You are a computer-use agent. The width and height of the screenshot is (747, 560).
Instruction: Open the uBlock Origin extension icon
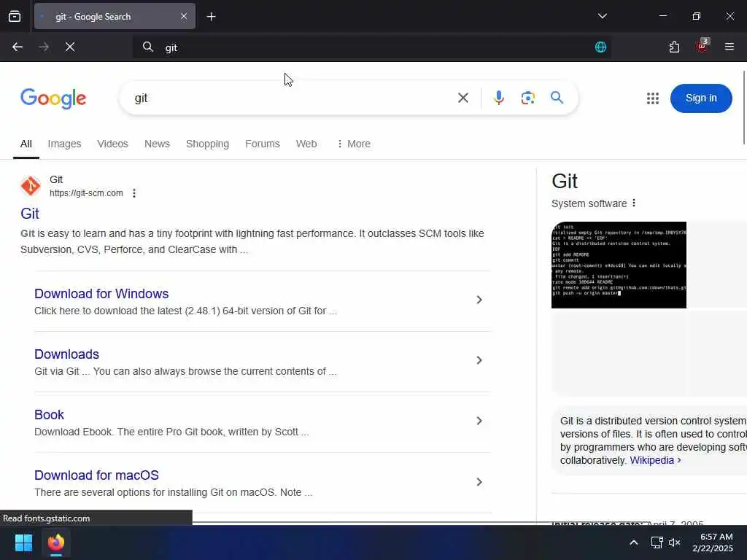pyautogui.click(x=703, y=46)
